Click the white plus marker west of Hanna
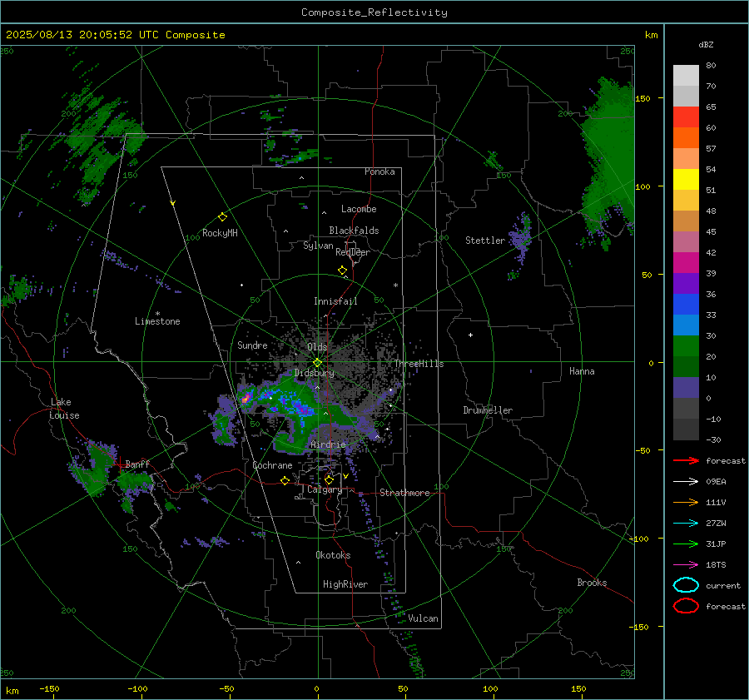Image resolution: width=749 pixels, height=700 pixels. click(x=470, y=335)
